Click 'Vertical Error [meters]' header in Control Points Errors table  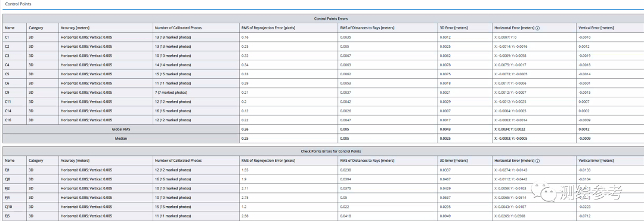[x=596, y=28]
